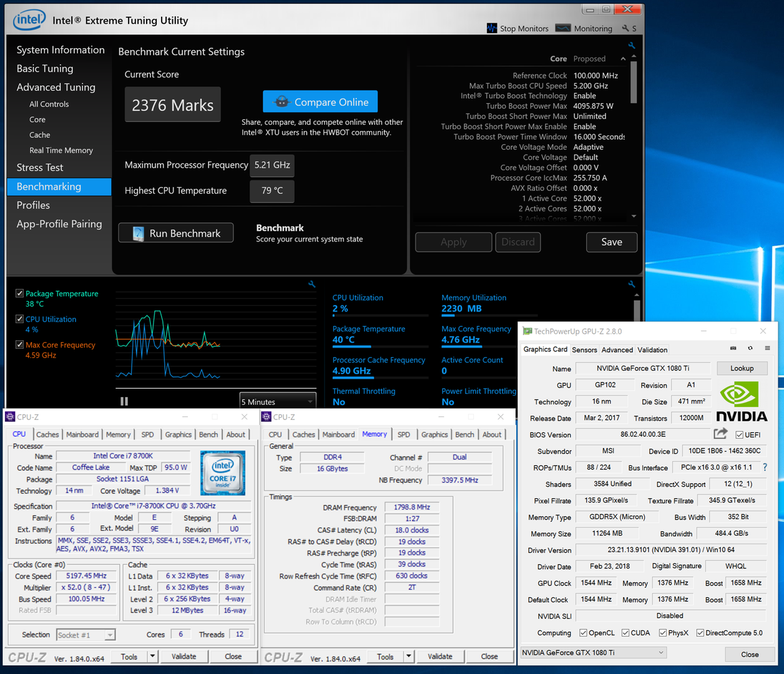The height and width of the screenshot is (674, 784).
Task: Open SPD tab in the Memory CPU-Z window
Action: (x=404, y=434)
